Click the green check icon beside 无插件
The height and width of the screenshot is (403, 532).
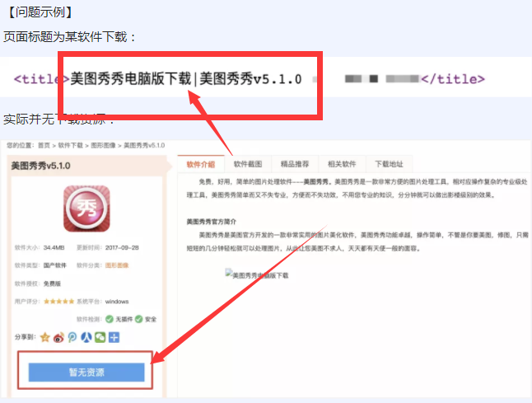coord(110,319)
